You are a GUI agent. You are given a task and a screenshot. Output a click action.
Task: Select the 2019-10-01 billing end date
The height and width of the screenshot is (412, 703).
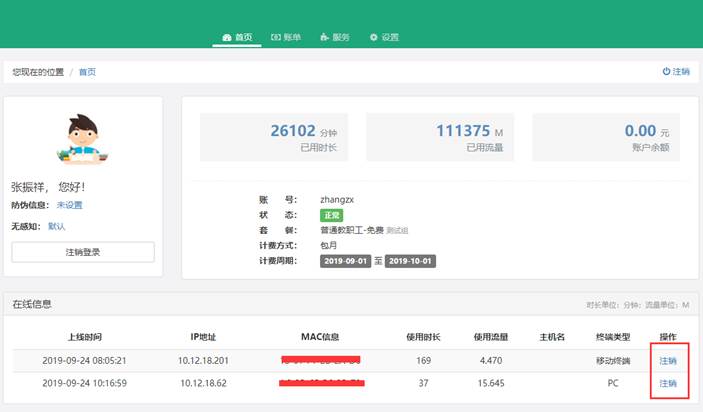click(411, 261)
